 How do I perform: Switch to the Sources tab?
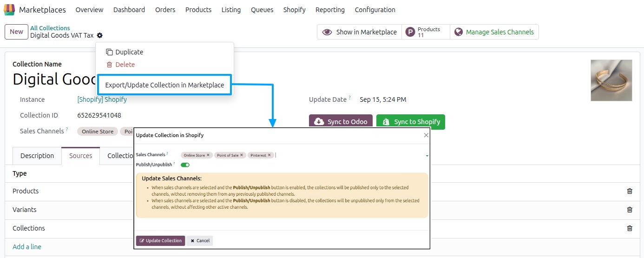(x=81, y=156)
